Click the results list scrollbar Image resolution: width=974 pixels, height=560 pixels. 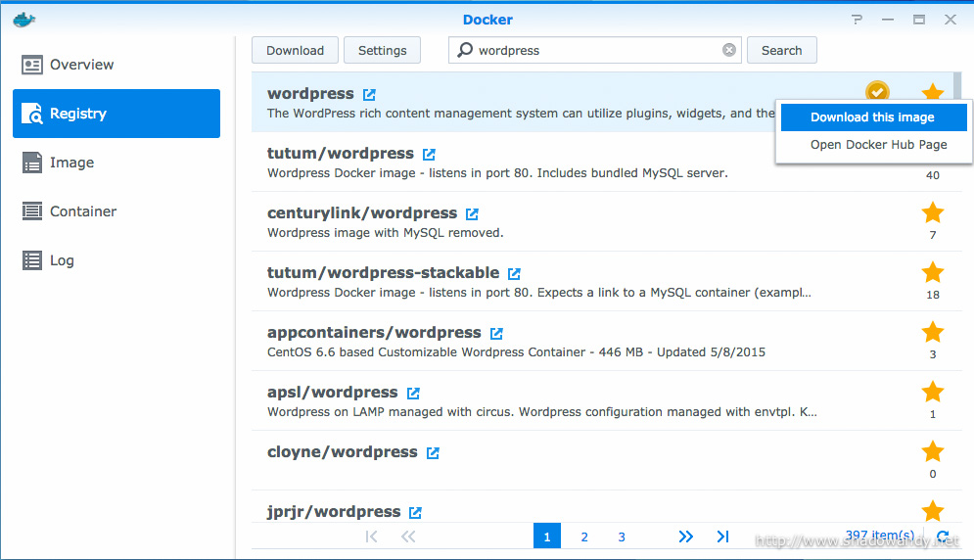point(958,87)
